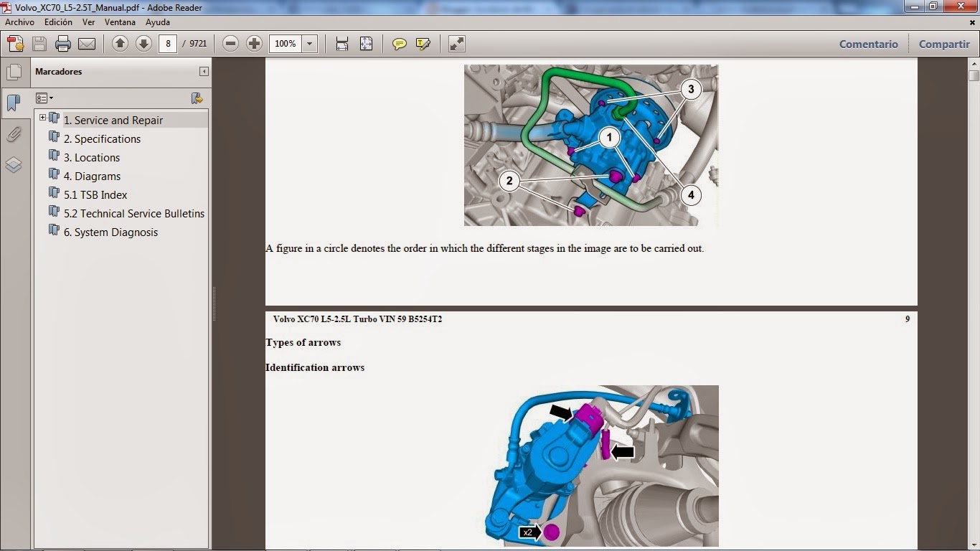Image resolution: width=980 pixels, height=551 pixels.
Task: Open the Ventana menu
Action: (120, 22)
